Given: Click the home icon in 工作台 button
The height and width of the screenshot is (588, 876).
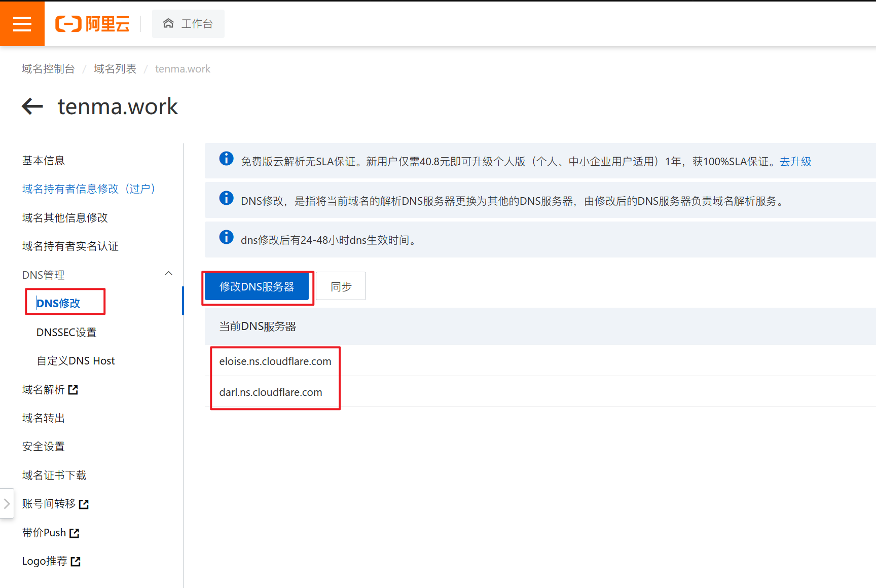Looking at the screenshot, I should point(168,23).
